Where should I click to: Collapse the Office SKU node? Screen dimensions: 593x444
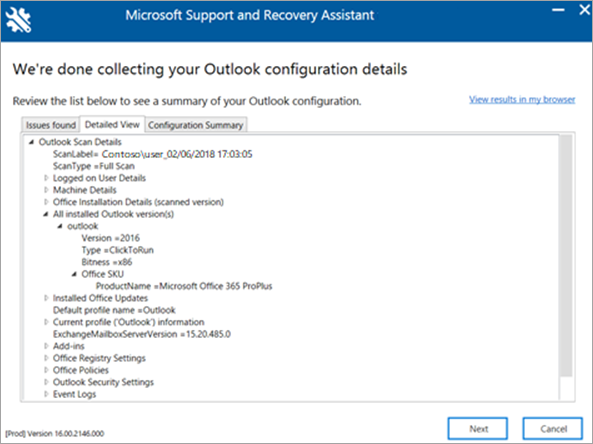[75, 274]
